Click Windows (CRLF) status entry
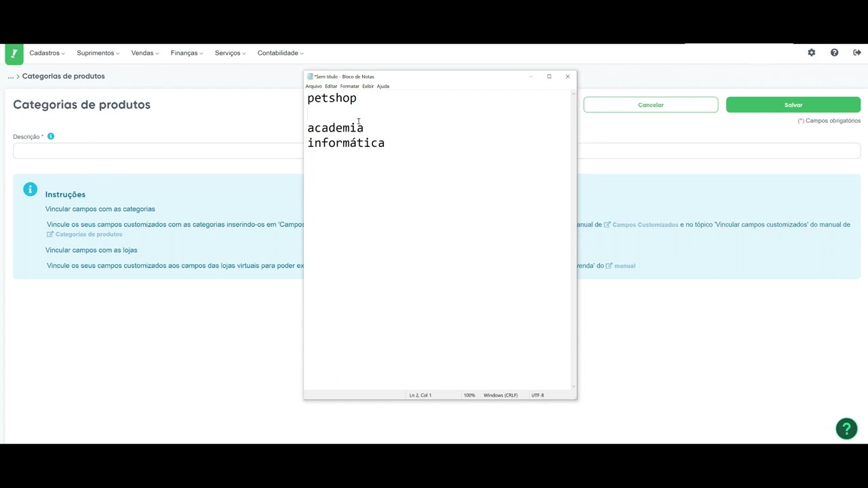 pyautogui.click(x=500, y=395)
